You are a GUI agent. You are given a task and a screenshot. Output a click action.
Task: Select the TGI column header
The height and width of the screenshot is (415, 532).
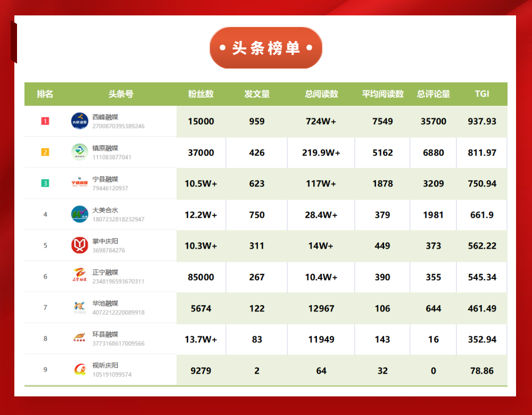click(x=482, y=94)
